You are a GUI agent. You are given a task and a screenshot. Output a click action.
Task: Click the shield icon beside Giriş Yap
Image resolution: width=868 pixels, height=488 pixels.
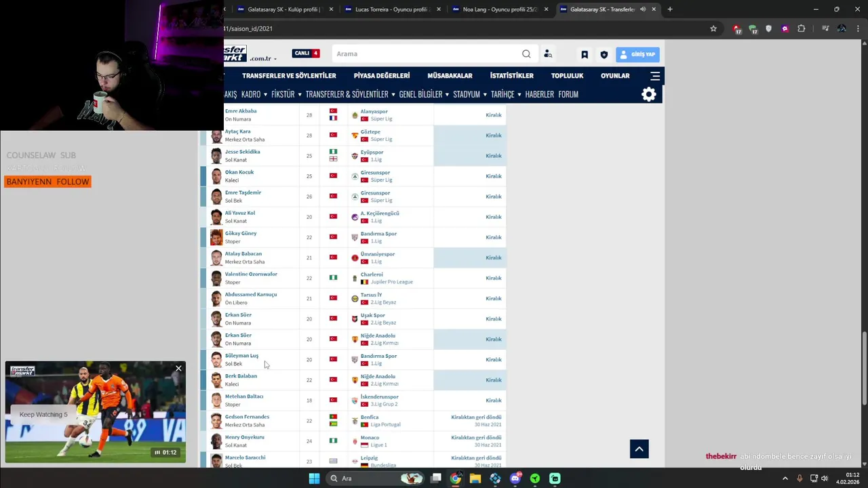[x=604, y=54]
